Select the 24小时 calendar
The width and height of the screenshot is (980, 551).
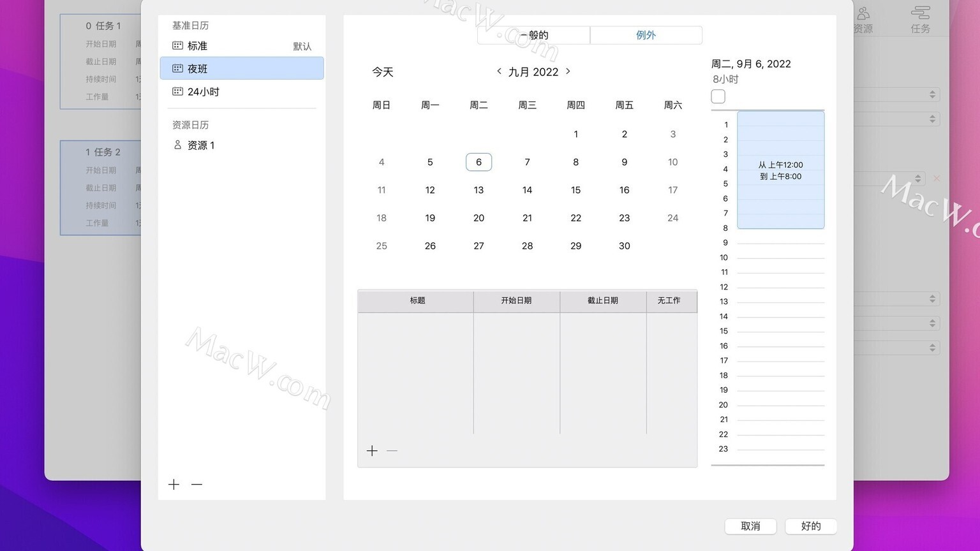tap(242, 91)
